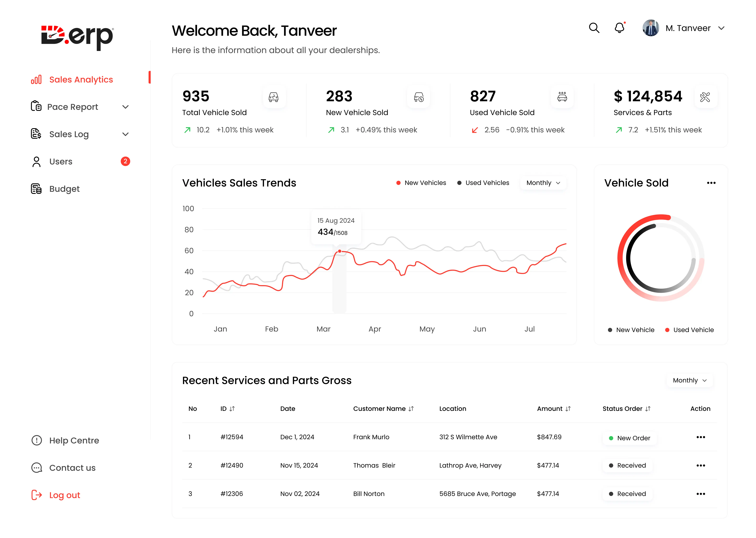Open the Help Centre link
Image resolution: width=756 pixels, height=538 pixels.
(x=74, y=441)
